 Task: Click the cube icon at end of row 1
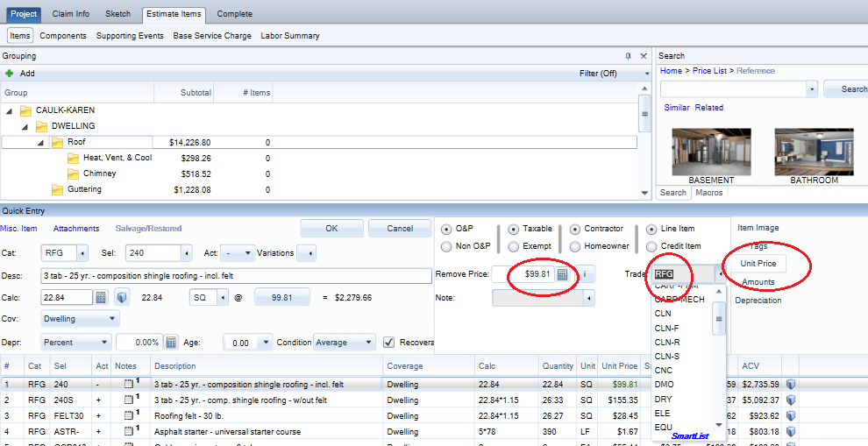tap(791, 384)
